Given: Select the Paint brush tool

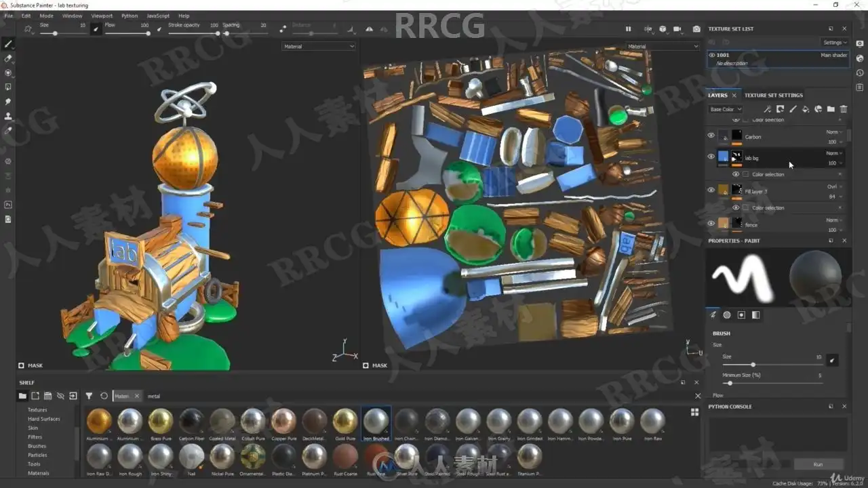Looking at the screenshot, I should [x=8, y=44].
